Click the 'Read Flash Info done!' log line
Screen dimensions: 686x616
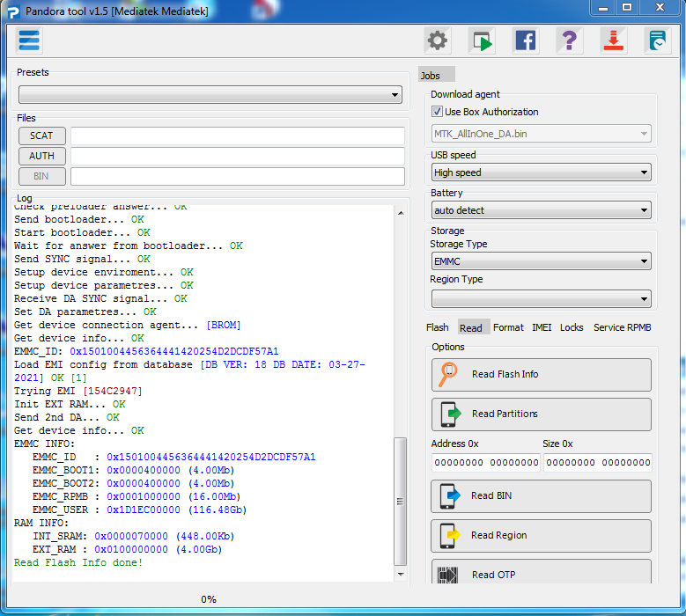pyautogui.click(x=78, y=562)
